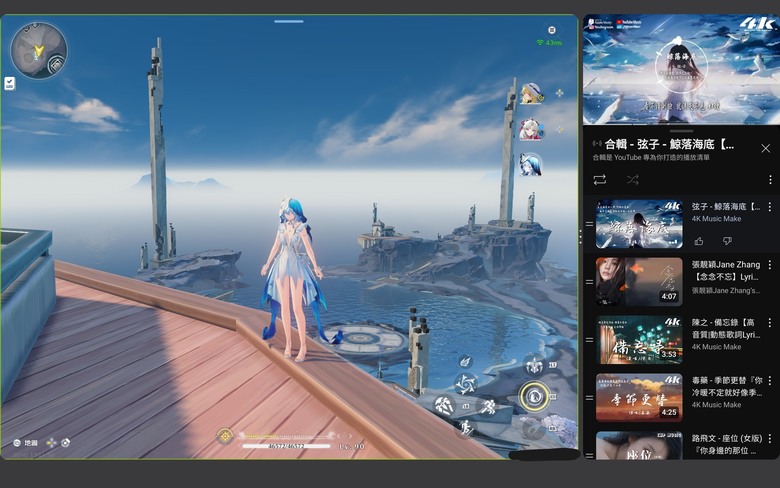
Task: Play the 念念不忘 thumbnail showing 4:07
Action: coord(639,282)
